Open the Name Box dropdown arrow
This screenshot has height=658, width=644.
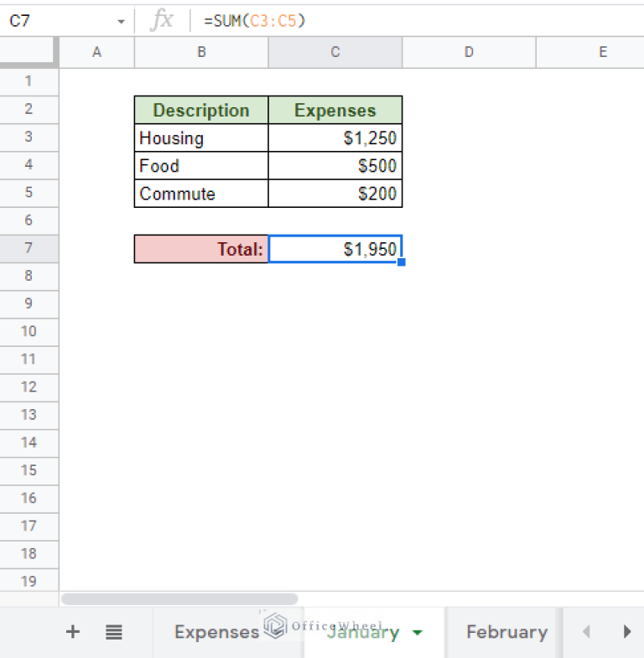coord(122,22)
